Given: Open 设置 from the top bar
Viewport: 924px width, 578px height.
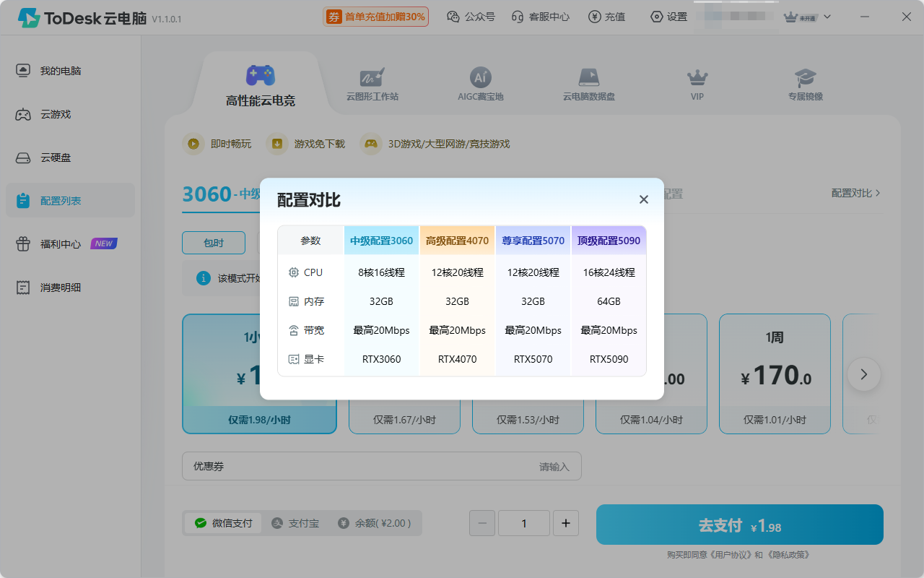Looking at the screenshot, I should pos(668,17).
